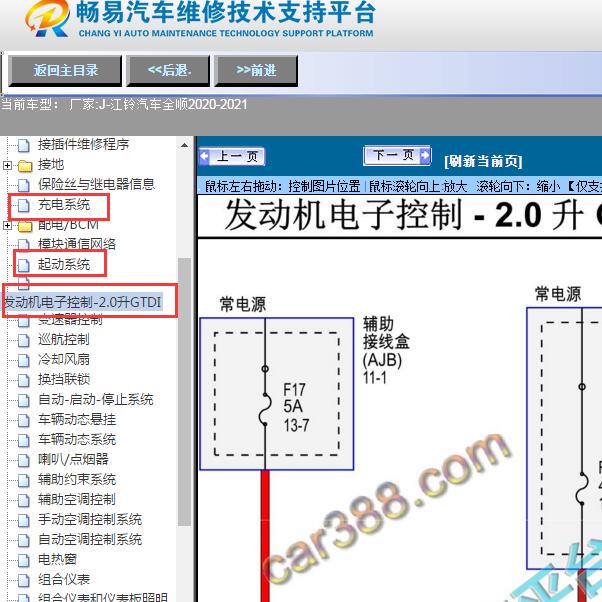
Task: Click the page icon beside 保险丝与继电器信息
Action: pyautogui.click(x=24, y=185)
